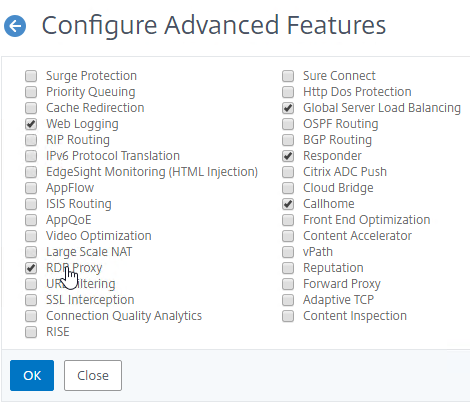Uncheck Global Server Load Balancing
The height and width of the screenshot is (402, 470).
point(288,108)
